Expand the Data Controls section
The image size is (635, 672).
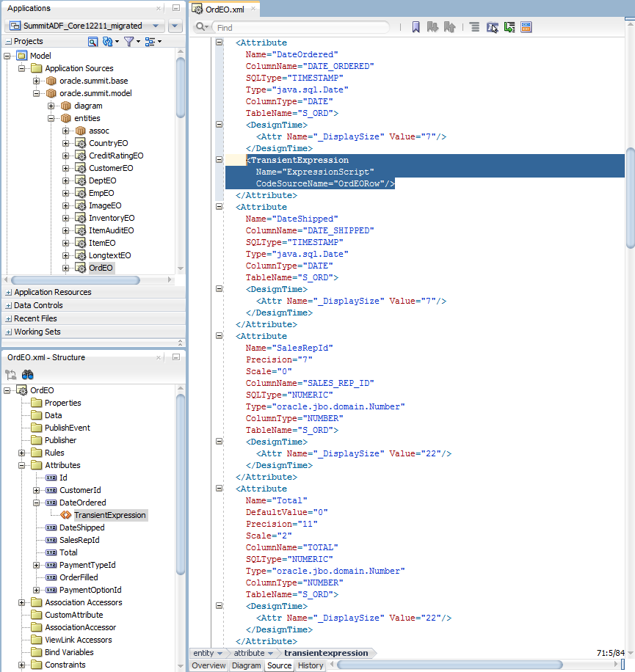click(x=8, y=306)
